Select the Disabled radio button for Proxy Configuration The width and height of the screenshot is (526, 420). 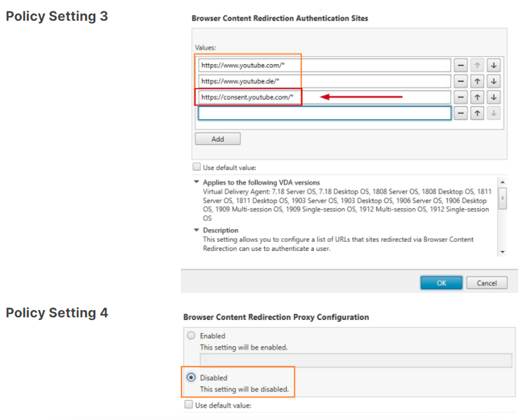point(191,378)
